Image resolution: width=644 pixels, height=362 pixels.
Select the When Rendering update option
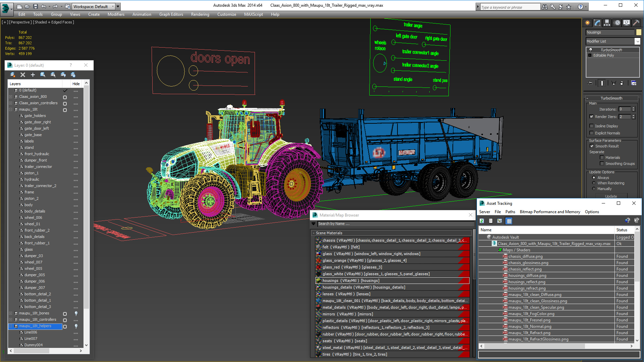click(x=594, y=183)
